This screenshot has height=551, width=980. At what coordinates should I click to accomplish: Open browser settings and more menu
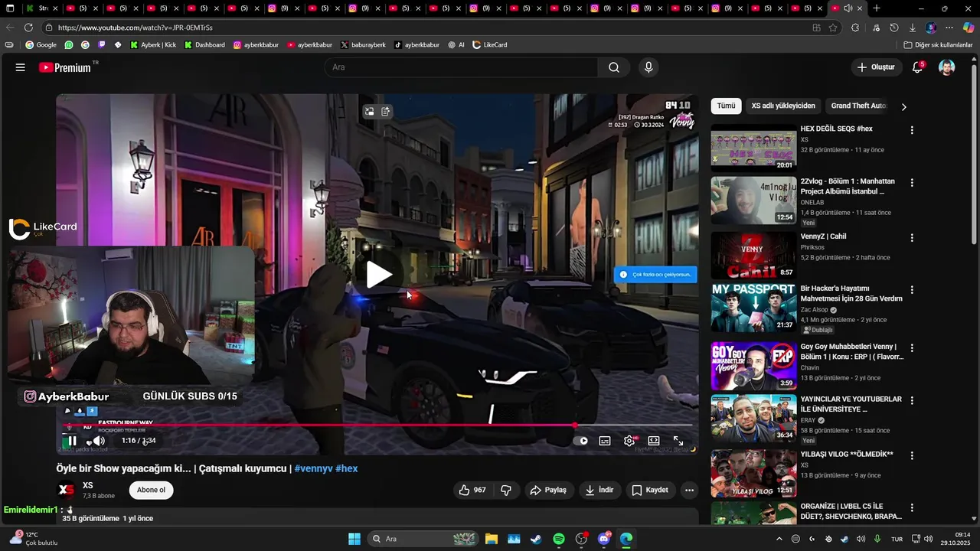pyautogui.click(x=949, y=28)
